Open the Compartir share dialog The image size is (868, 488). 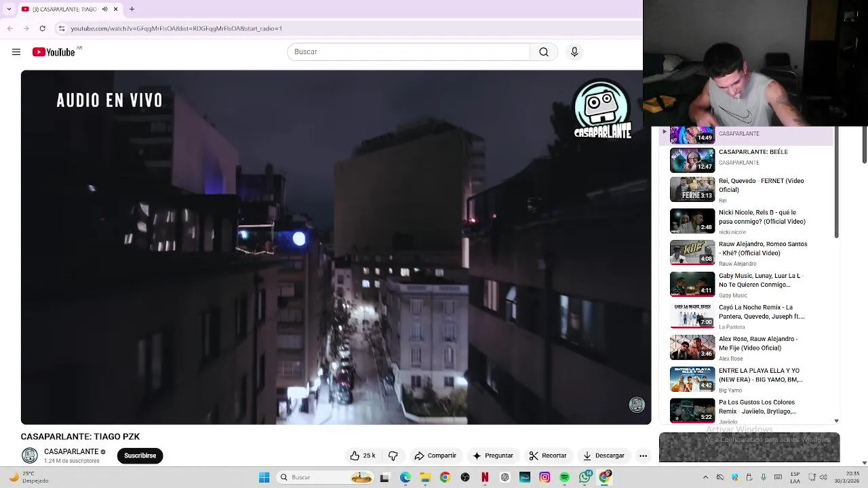(x=435, y=455)
